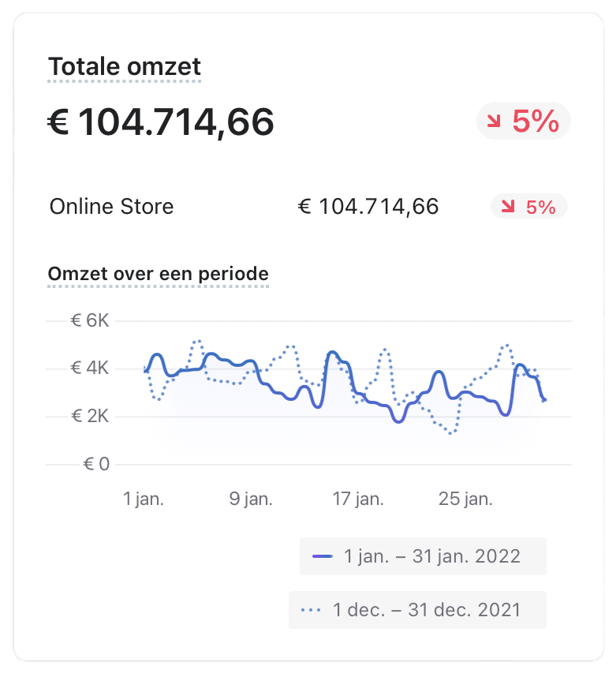616x677 pixels.
Task: Click the total amount € 104.714,66
Action: coord(161,122)
